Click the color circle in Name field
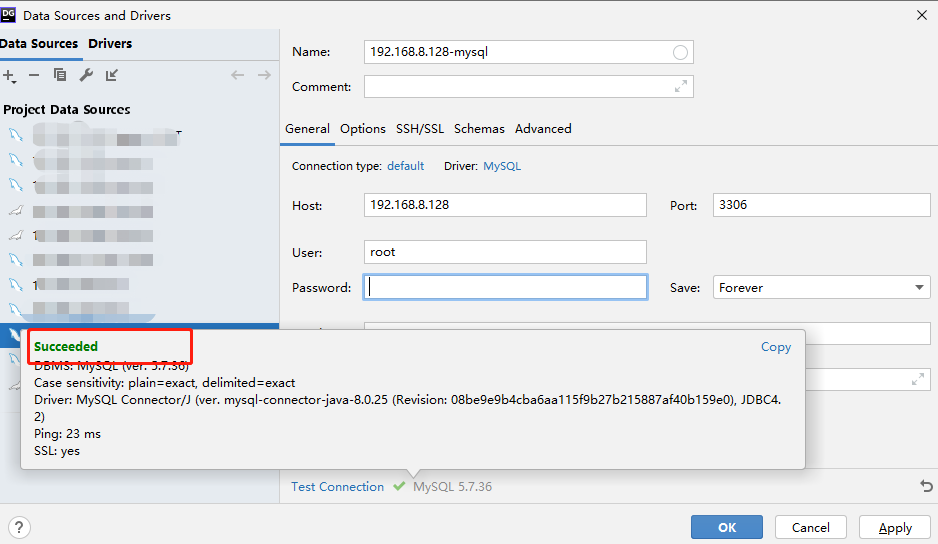 point(680,53)
